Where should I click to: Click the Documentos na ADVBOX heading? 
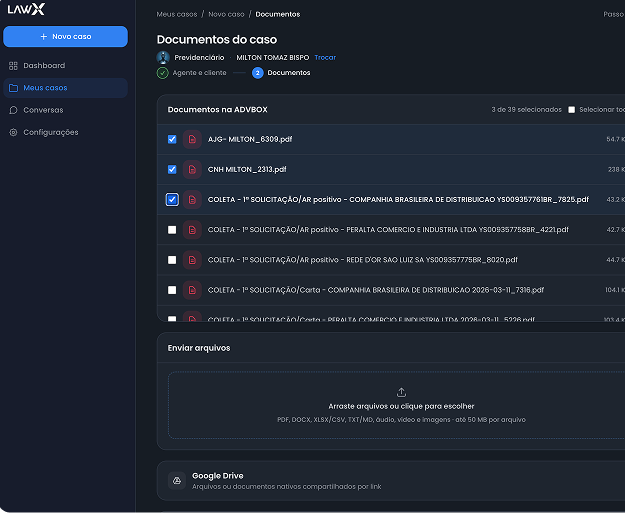pyautogui.click(x=218, y=110)
